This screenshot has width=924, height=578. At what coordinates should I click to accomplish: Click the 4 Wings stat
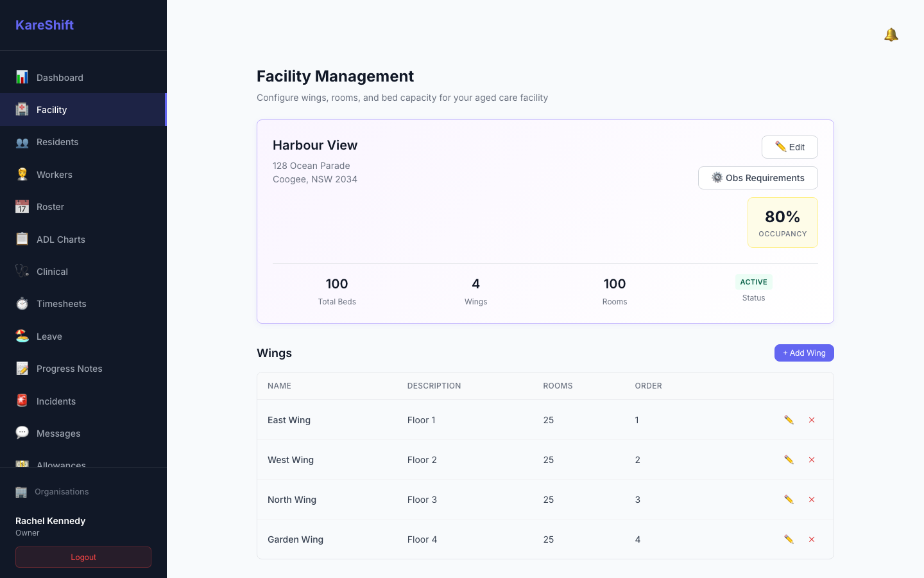click(475, 292)
